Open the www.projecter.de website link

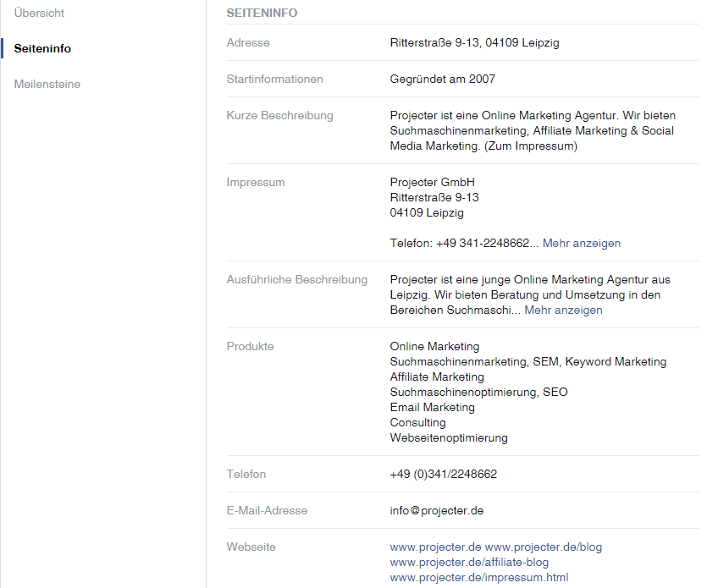(435, 547)
